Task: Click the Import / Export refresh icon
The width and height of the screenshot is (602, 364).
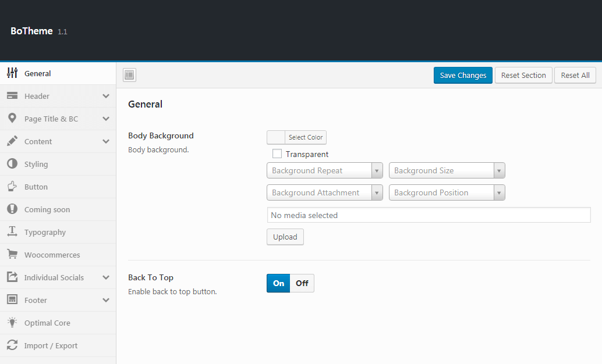Action: [x=12, y=345]
